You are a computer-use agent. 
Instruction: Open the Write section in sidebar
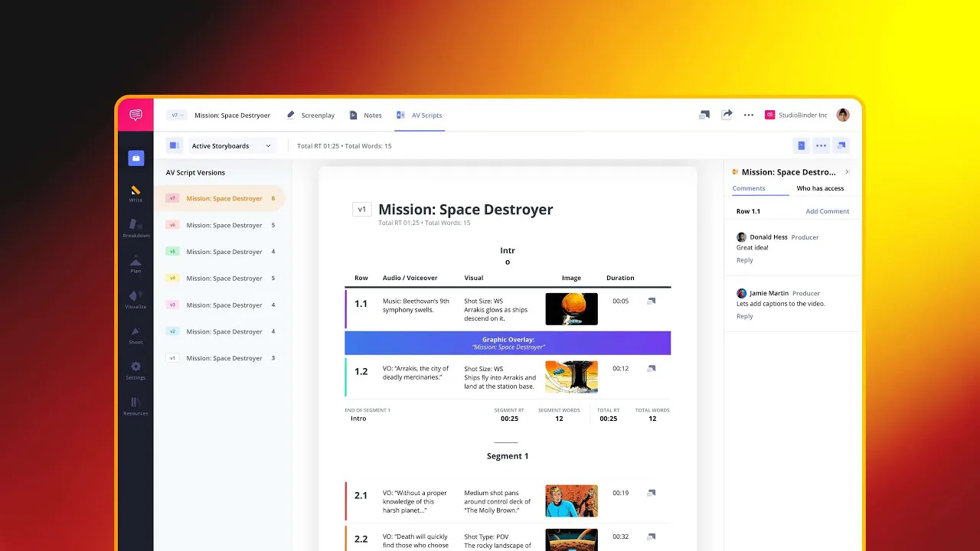click(136, 193)
